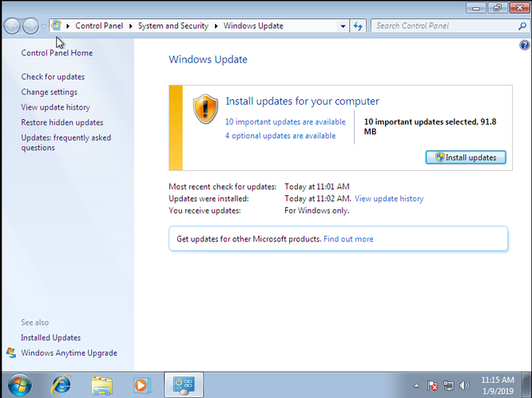The image size is (532, 398).
Task: Click Find out more link
Action: [x=348, y=239]
